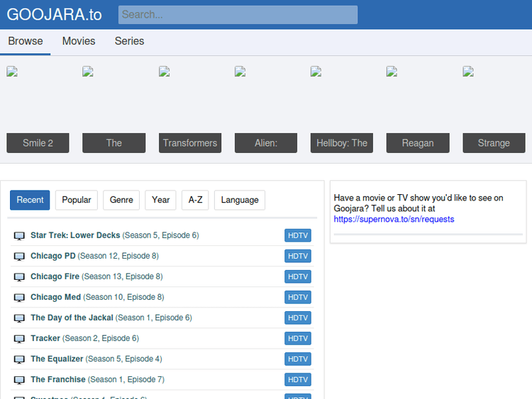Switch to the Series tab
Screen dimensions: 532x399
(x=129, y=41)
